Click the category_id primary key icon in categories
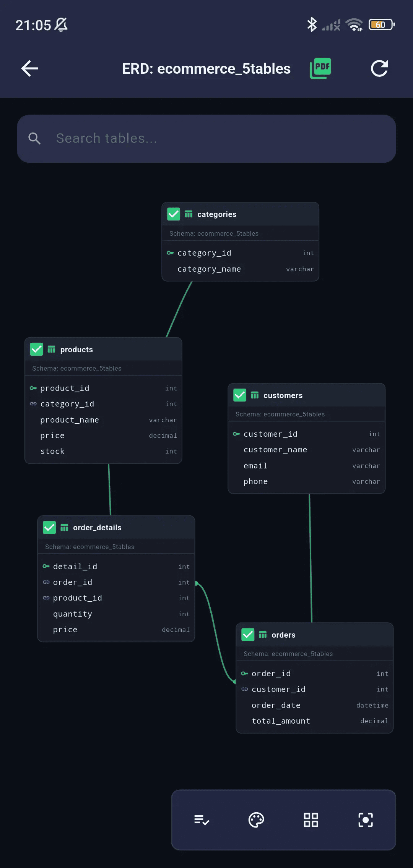This screenshot has height=868, width=413. click(170, 253)
